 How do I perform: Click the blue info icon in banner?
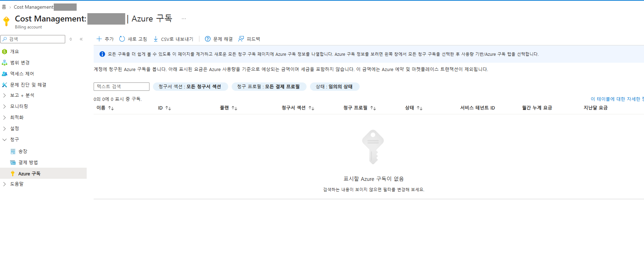pos(102,54)
